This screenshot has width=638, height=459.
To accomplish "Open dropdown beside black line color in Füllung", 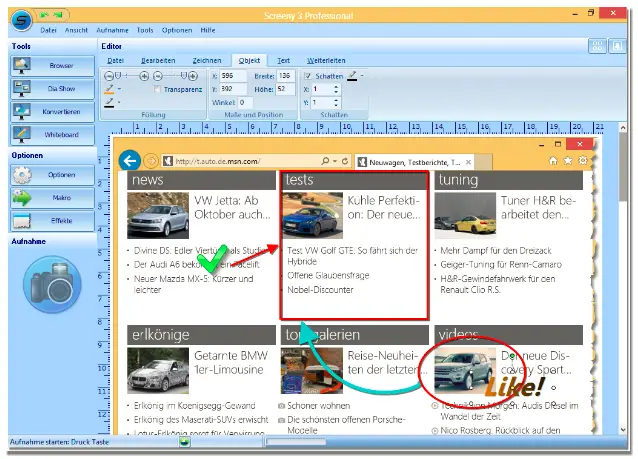I will pyautogui.click(x=119, y=102).
